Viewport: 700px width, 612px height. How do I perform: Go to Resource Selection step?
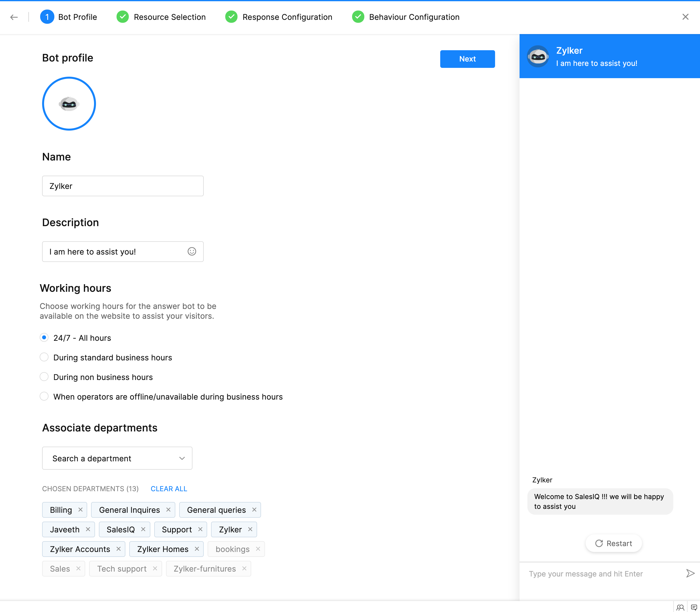tap(161, 17)
